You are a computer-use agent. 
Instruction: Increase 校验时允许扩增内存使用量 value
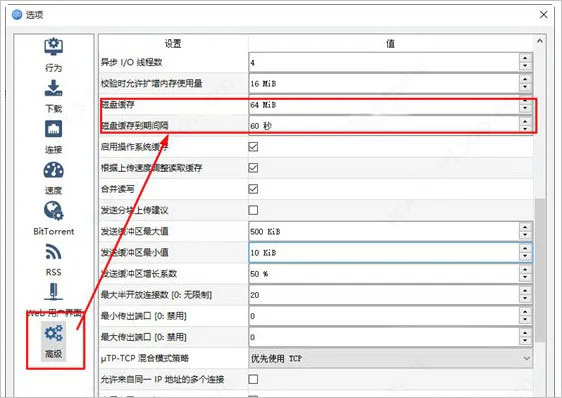coord(525,79)
